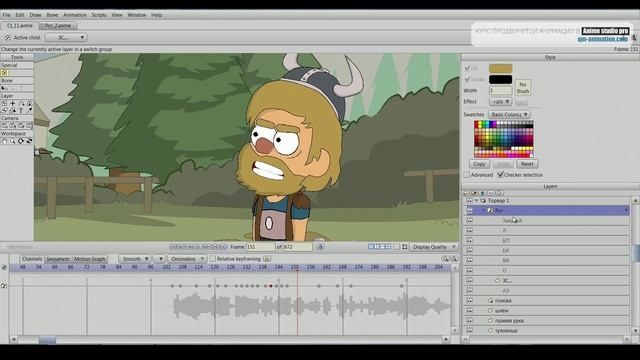Toggle visibility of шлем layer
640x360 pixels.
point(469,311)
